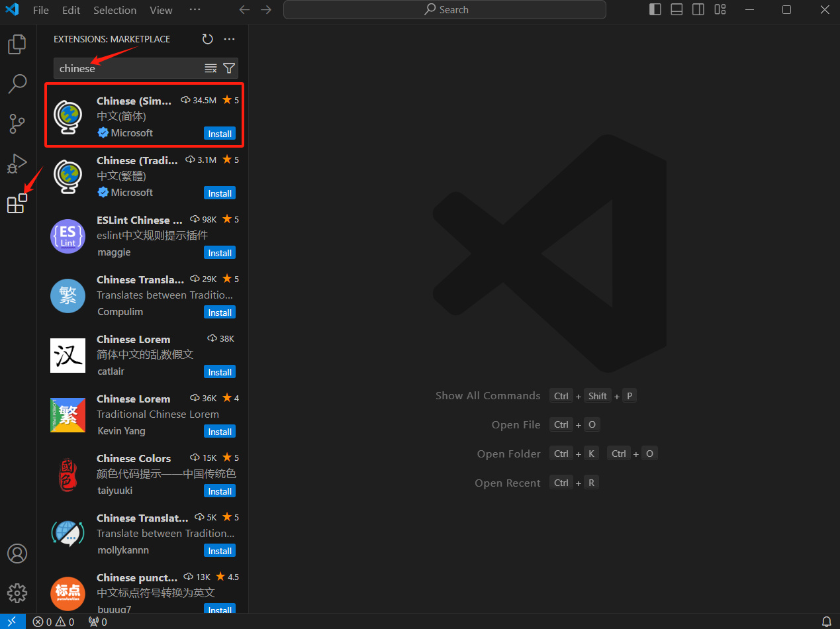This screenshot has width=840, height=629.
Task: Select the Chinese punctuation extension title
Action: click(137, 577)
